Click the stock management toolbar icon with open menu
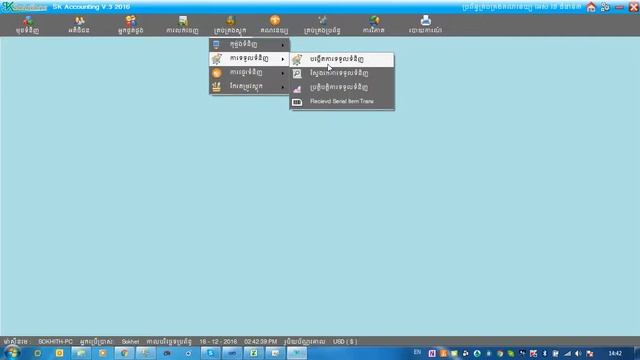 click(x=230, y=25)
